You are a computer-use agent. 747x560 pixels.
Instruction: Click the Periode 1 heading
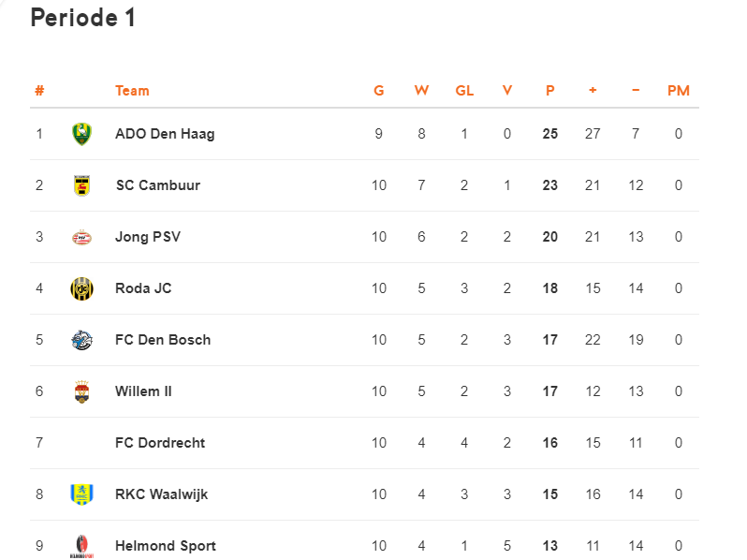point(83,18)
